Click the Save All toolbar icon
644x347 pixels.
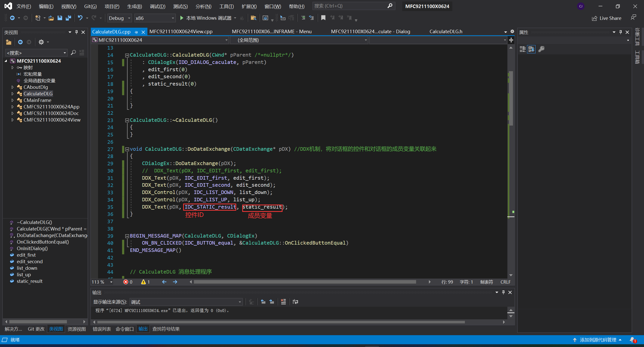click(68, 18)
